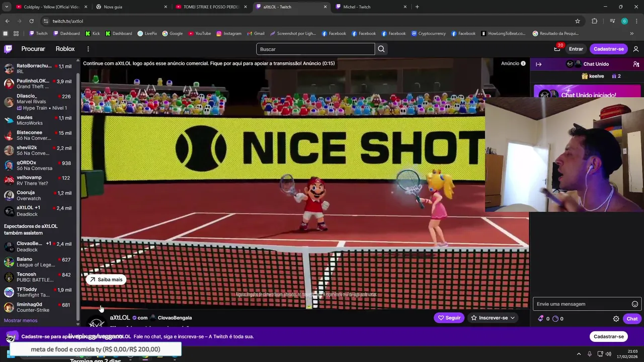Switch to Coldplay - Yellow tab
Viewport: 644px width, 362px height.
click(51, 7)
